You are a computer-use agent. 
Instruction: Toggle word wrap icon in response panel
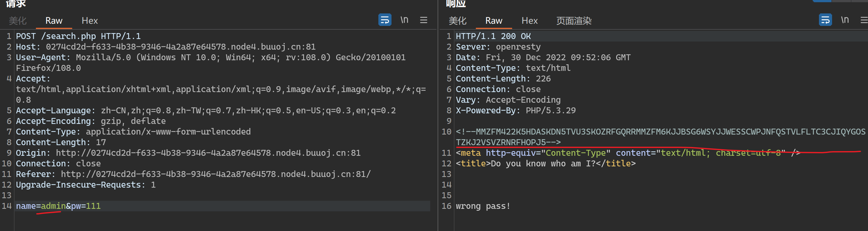click(825, 20)
